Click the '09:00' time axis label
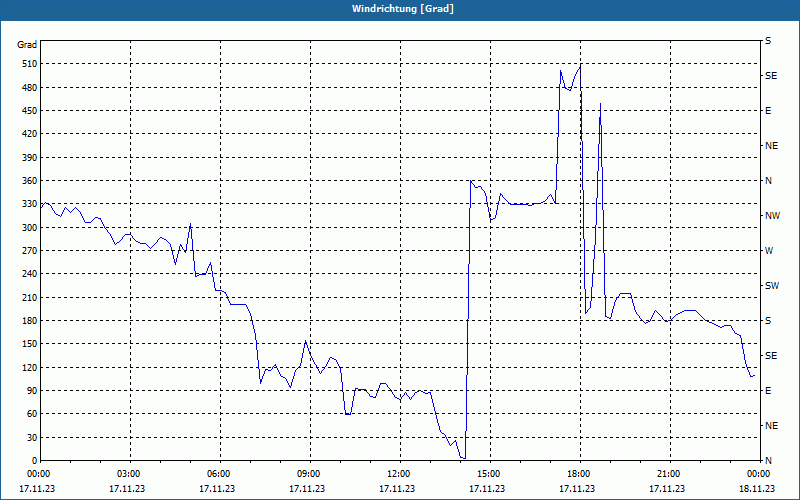The image size is (800, 500). point(310,474)
